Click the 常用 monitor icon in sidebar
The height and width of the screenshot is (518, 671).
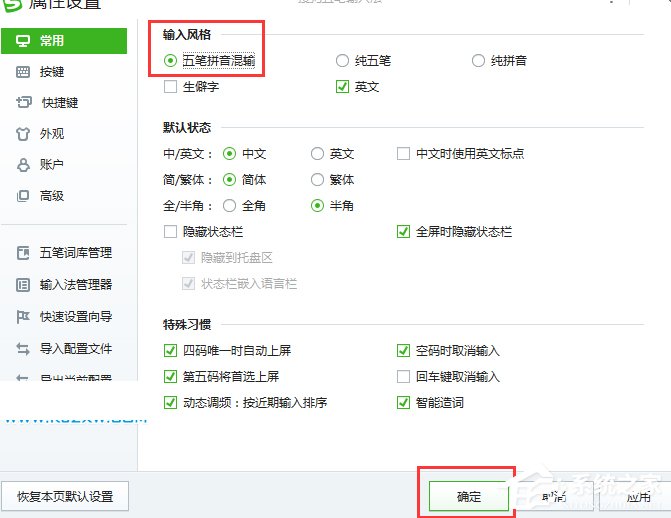[23, 41]
